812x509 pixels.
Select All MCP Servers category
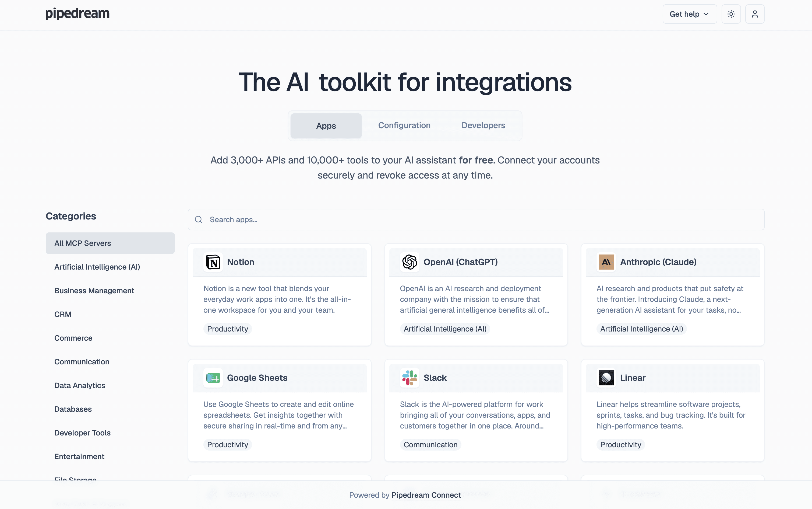pyautogui.click(x=110, y=243)
